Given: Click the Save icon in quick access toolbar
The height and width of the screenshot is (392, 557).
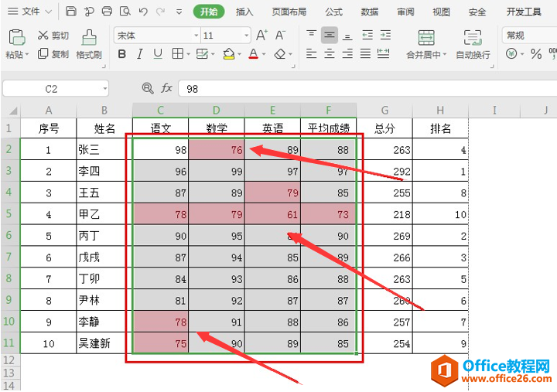Looking at the screenshot, I should 71,12.
